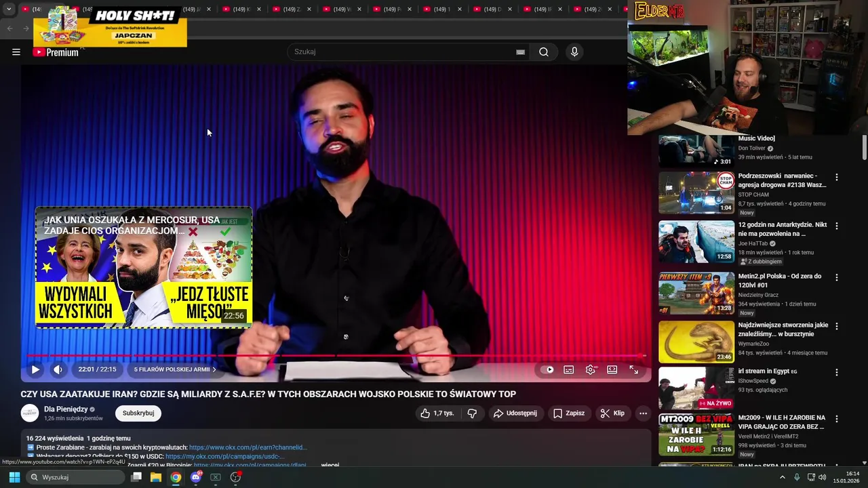Switch to the '(149) IR' browser tab
The width and height of the screenshot is (868, 488).
[x=543, y=9]
